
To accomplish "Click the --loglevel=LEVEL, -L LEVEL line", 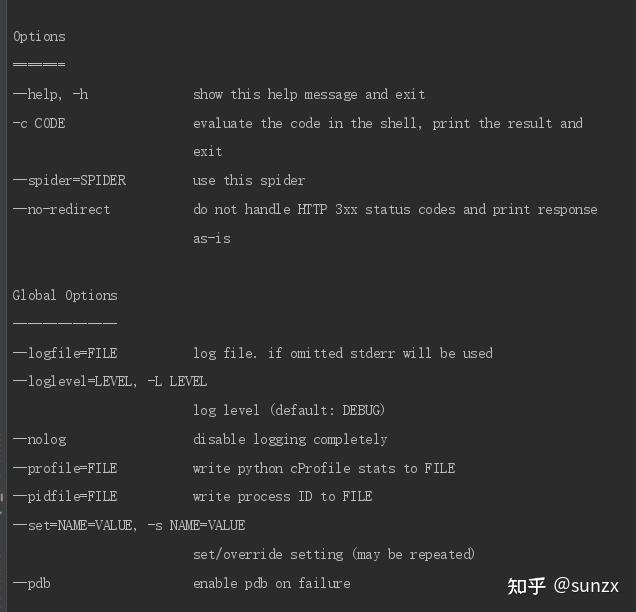I will tap(110, 382).
